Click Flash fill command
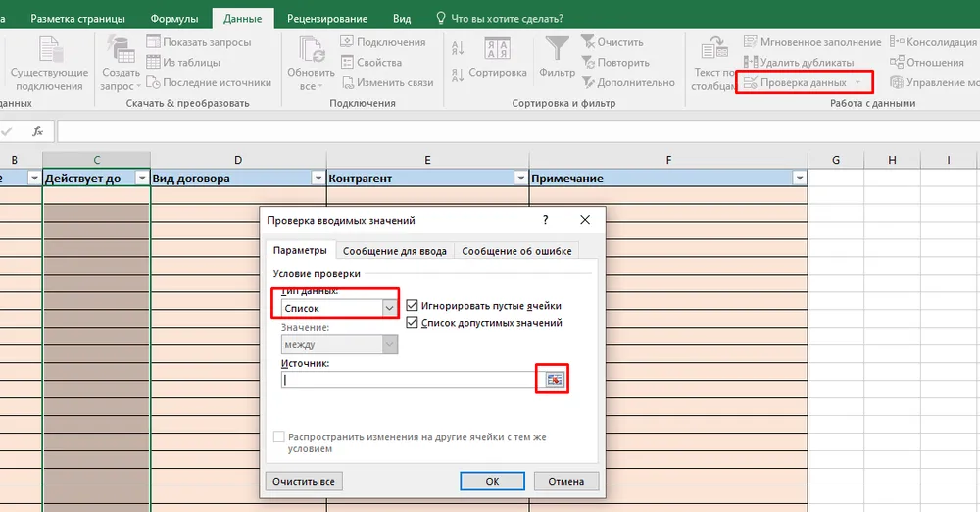This screenshot has width=980, height=512. pos(811,42)
